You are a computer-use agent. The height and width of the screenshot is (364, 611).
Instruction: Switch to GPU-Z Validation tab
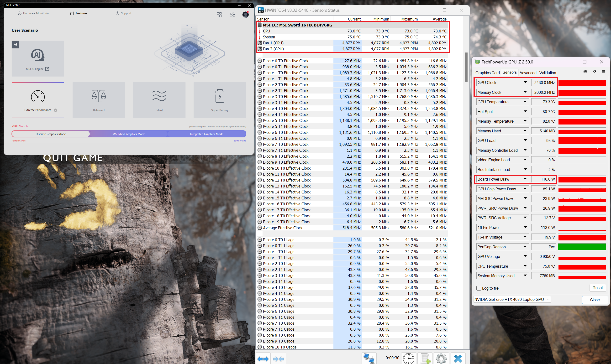click(548, 73)
